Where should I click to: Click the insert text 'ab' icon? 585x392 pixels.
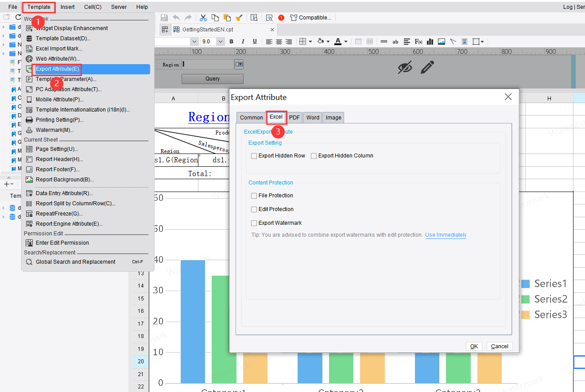coord(395,42)
